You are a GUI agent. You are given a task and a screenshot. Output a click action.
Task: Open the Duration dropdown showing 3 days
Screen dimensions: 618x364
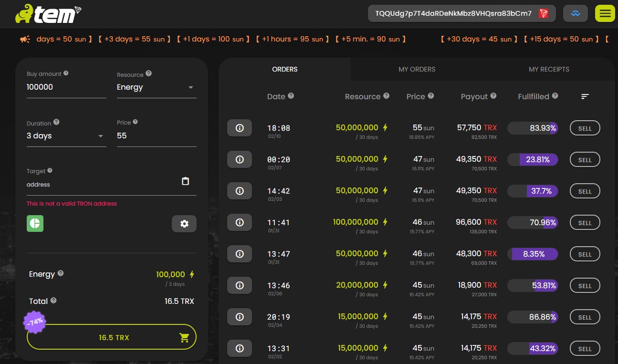pyautogui.click(x=66, y=136)
